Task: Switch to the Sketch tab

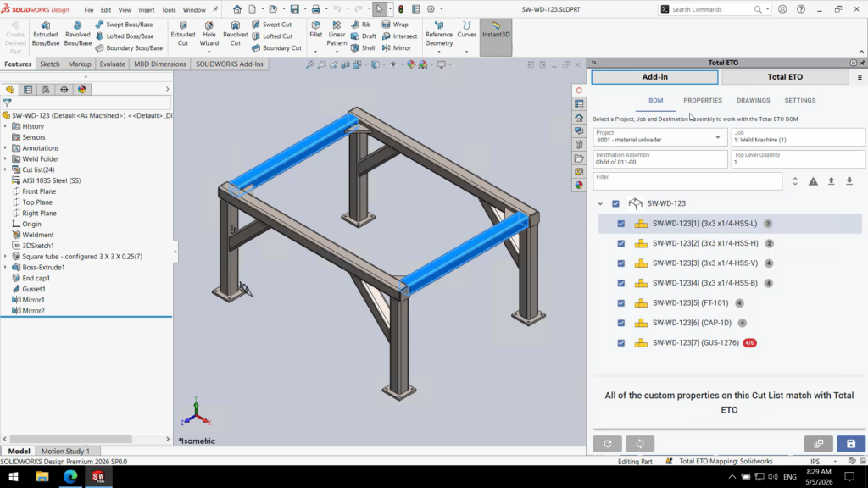Action: pyautogui.click(x=49, y=64)
